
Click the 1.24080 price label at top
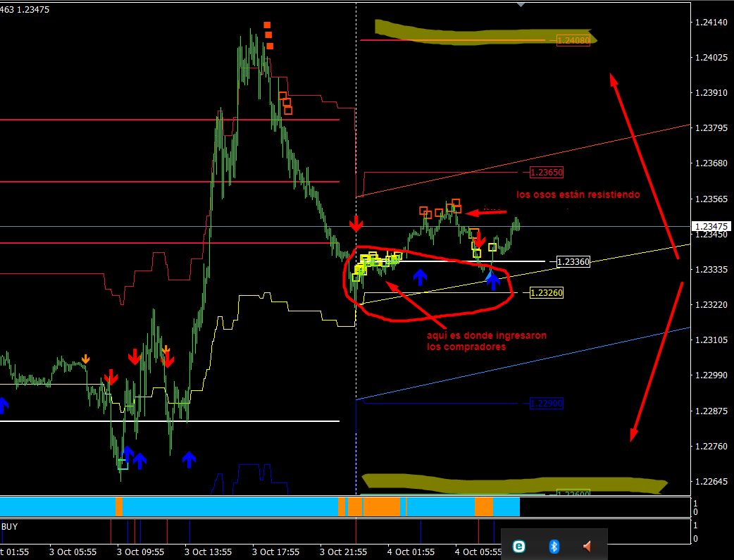coord(573,40)
